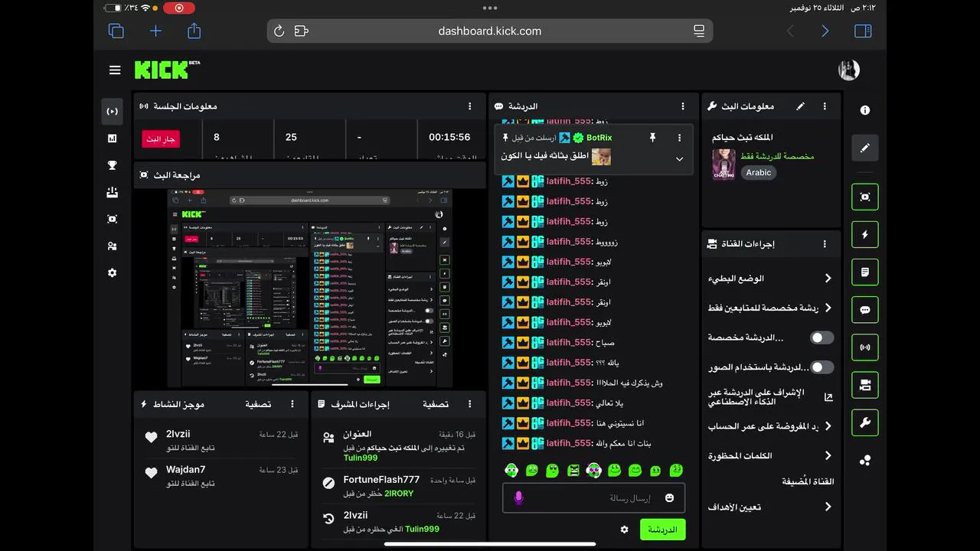Select the pencil edit-layout icon in right sidebar
The width and height of the screenshot is (980, 551).
coord(865,148)
